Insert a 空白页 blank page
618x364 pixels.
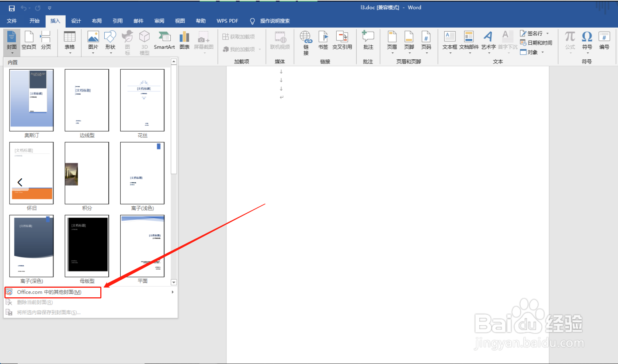[x=29, y=40]
